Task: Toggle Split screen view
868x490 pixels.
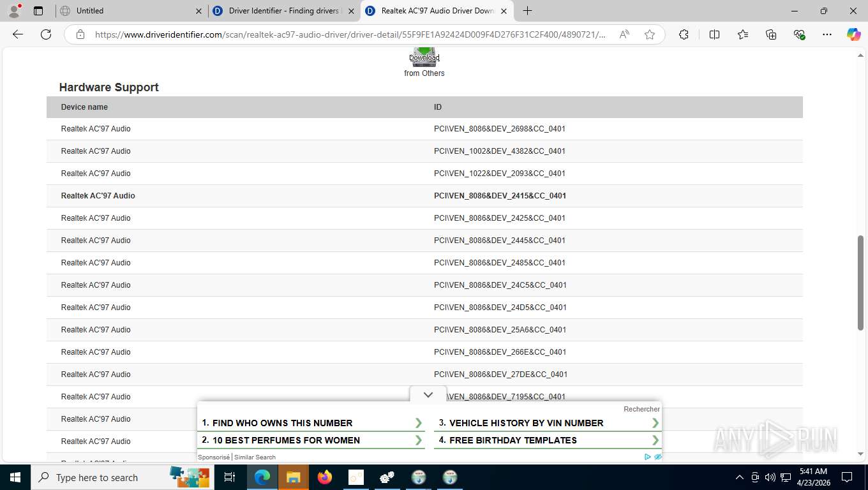Action: tap(715, 34)
